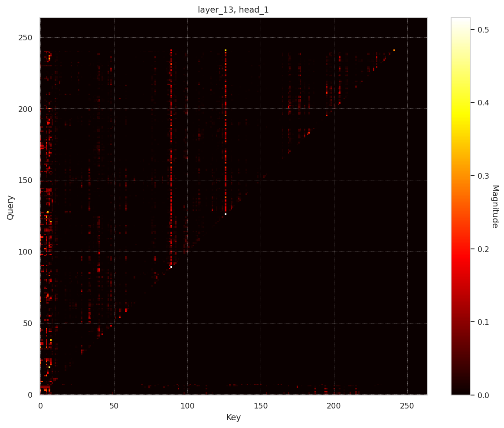Click the orange diagonal cell near Key 241, Query 241
This screenshot has width=504, height=428.
point(394,50)
